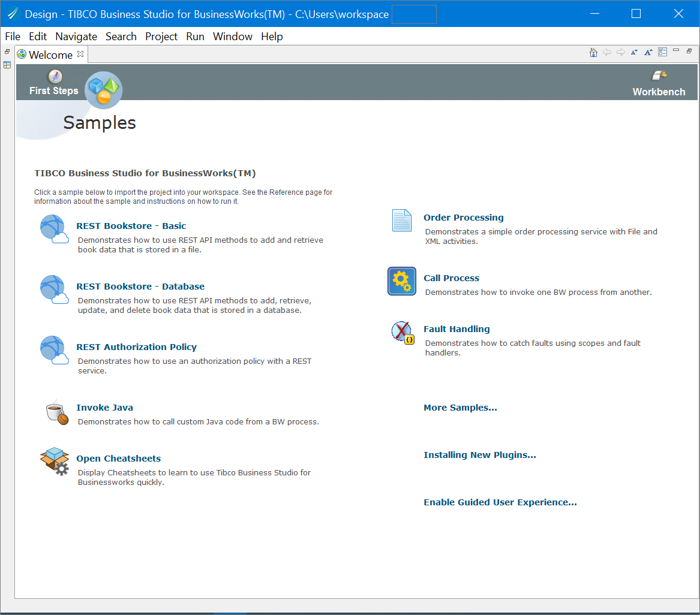Click the Call Process gears icon
Viewport: 700px width, 615px height.
(x=402, y=281)
